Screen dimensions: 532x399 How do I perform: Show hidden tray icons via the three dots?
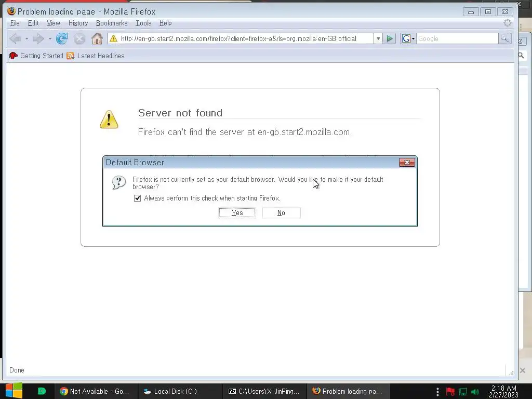click(437, 392)
